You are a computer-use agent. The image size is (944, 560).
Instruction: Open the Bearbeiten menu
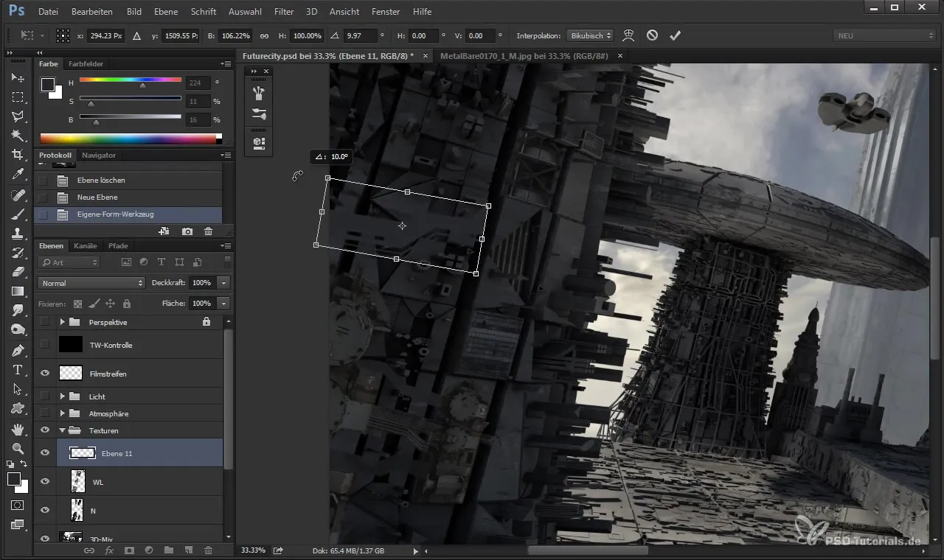tap(92, 12)
